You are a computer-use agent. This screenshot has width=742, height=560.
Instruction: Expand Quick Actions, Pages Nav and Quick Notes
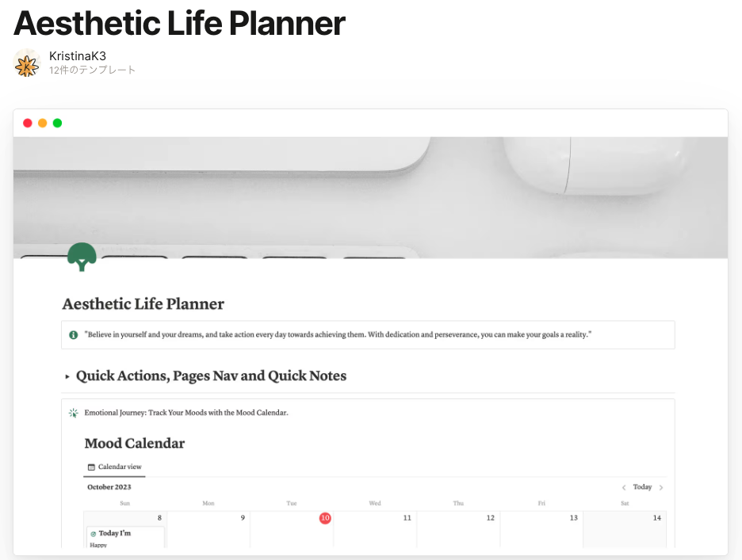[67, 377]
